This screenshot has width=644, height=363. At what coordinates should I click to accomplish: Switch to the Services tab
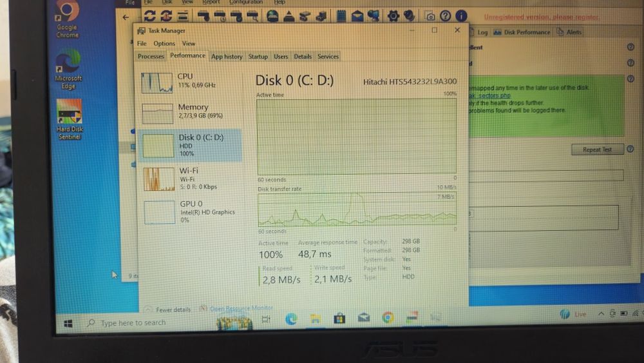[x=328, y=57]
